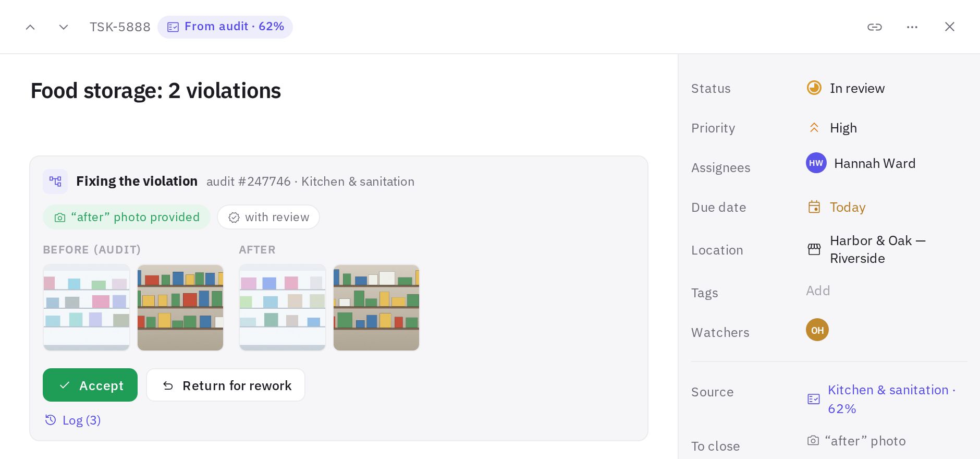
Task: Open first AFTER photo of fridge shelves
Action: (283, 308)
